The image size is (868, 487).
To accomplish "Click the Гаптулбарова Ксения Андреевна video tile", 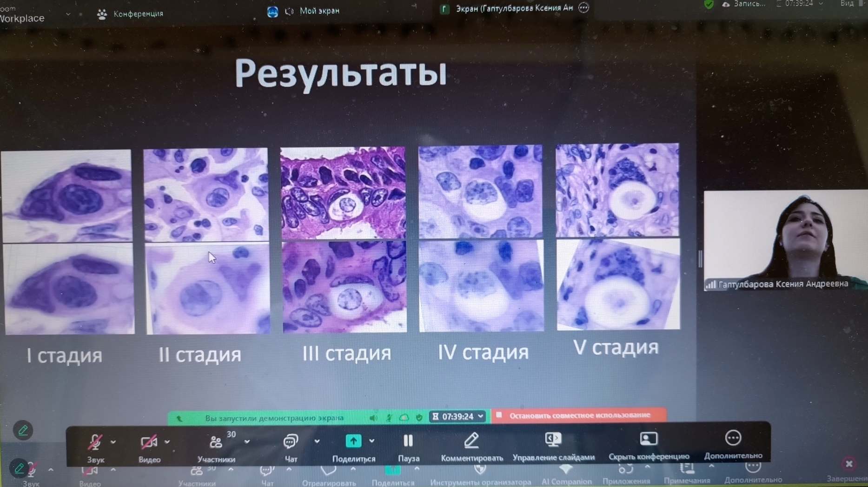I will click(x=786, y=240).
